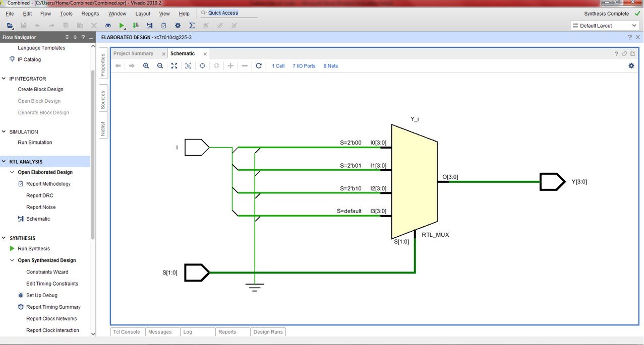The image size is (644, 345).
Task: Click the Zoom Fit icon
Action: [174, 66]
